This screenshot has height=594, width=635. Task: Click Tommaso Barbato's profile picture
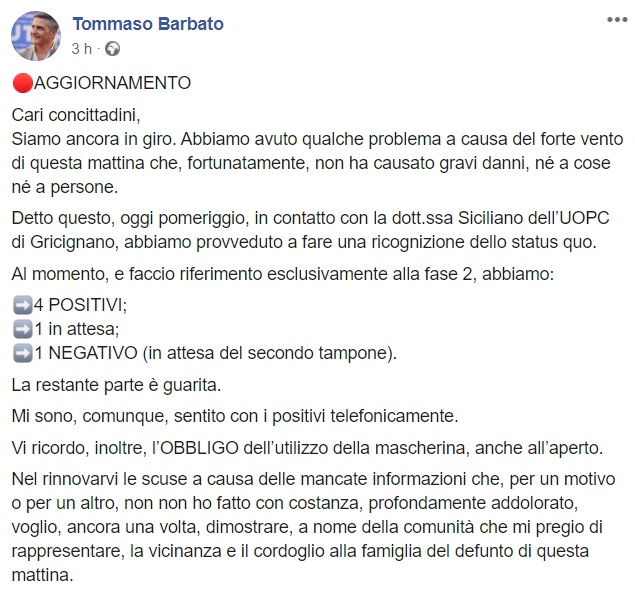tap(36, 36)
